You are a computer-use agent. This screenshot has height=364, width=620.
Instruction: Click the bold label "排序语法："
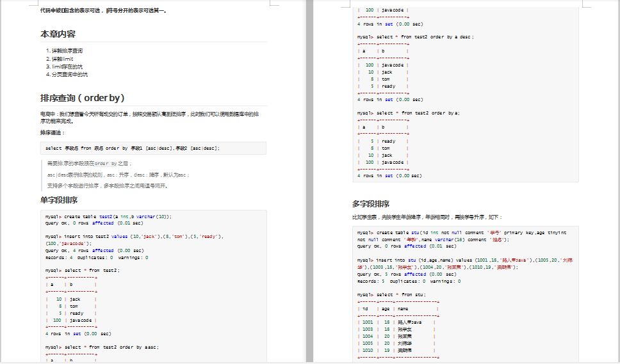52,132
